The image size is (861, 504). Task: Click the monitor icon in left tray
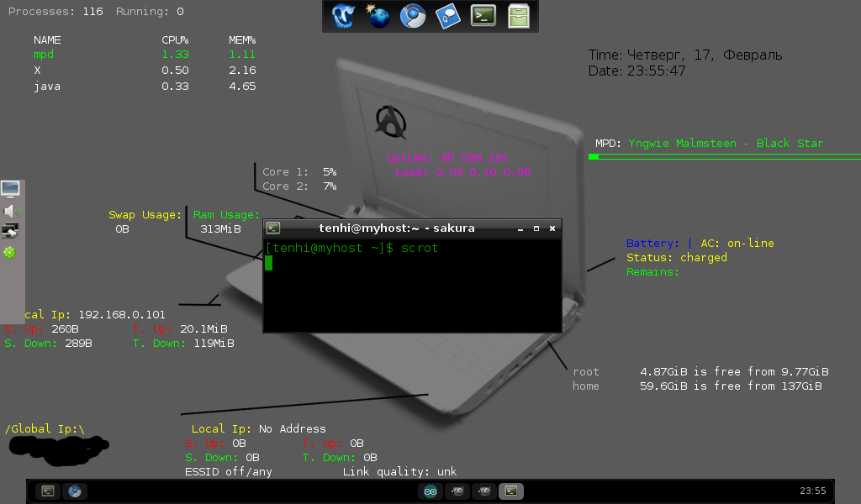point(11,189)
